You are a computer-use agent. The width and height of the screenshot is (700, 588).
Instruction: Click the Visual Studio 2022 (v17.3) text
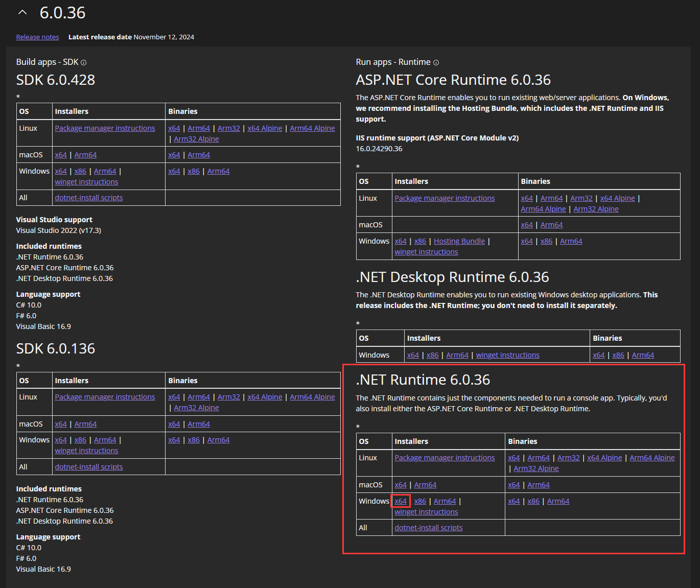tap(59, 230)
